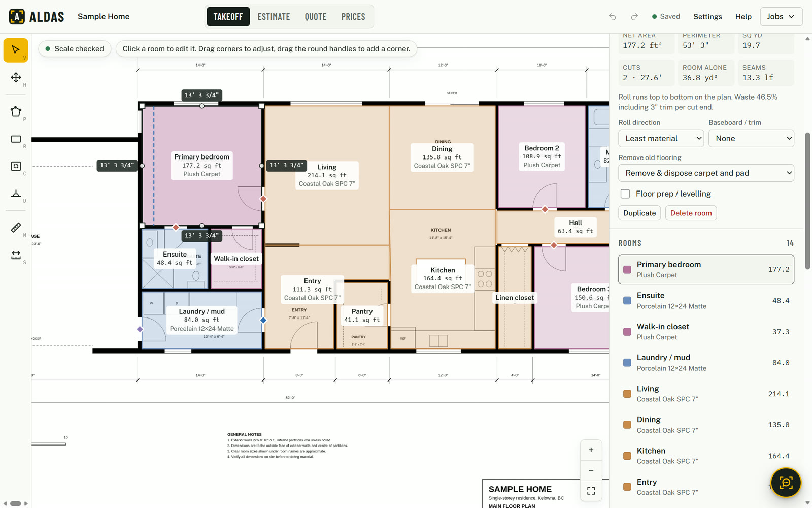Open the Jobs dropdown menu
Screen dimensions: 812x508
[781, 17]
